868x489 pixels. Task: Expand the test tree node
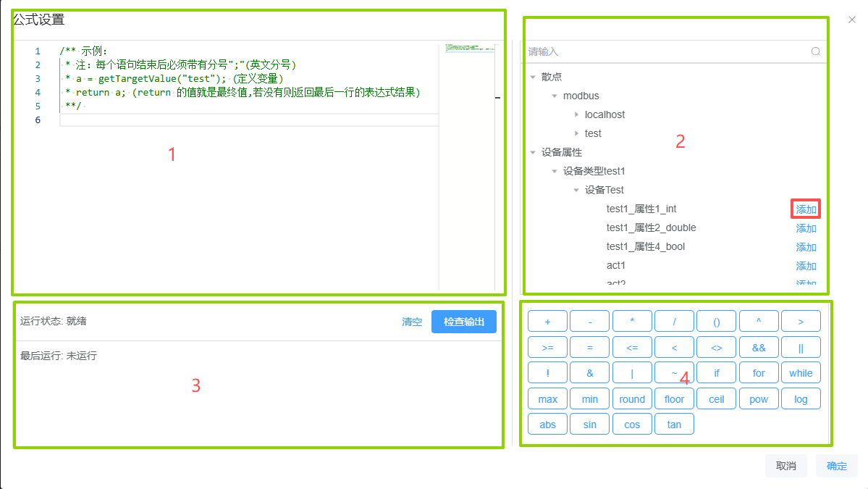click(x=576, y=133)
